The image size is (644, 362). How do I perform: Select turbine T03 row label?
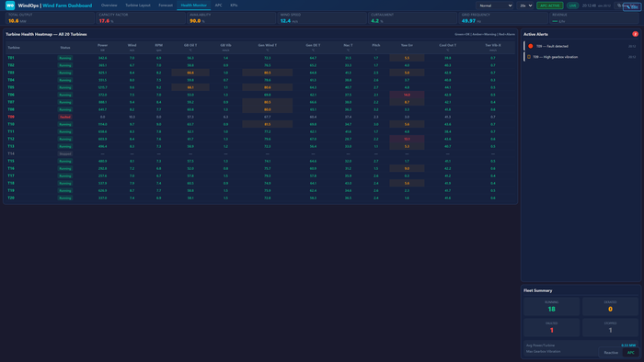(x=11, y=73)
